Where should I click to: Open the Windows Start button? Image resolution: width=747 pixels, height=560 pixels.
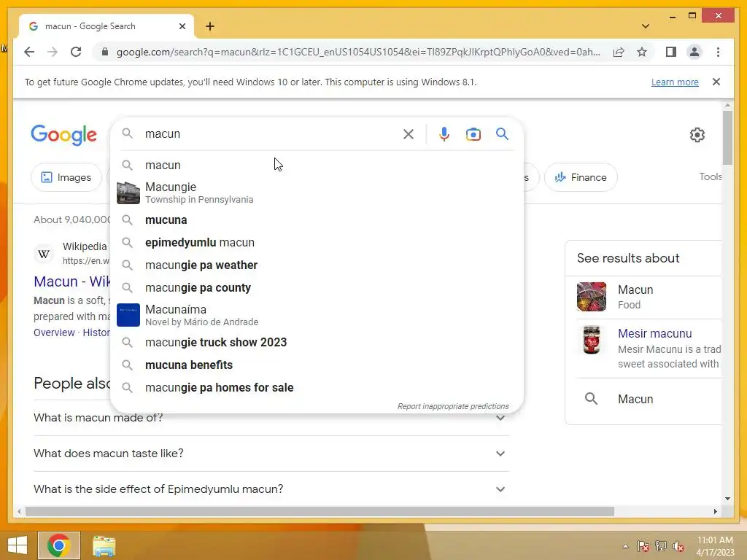[18, 545]
